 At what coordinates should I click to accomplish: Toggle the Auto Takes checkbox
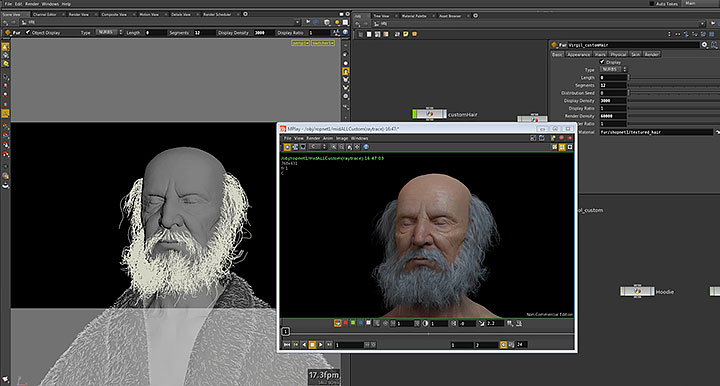point(652,3)
